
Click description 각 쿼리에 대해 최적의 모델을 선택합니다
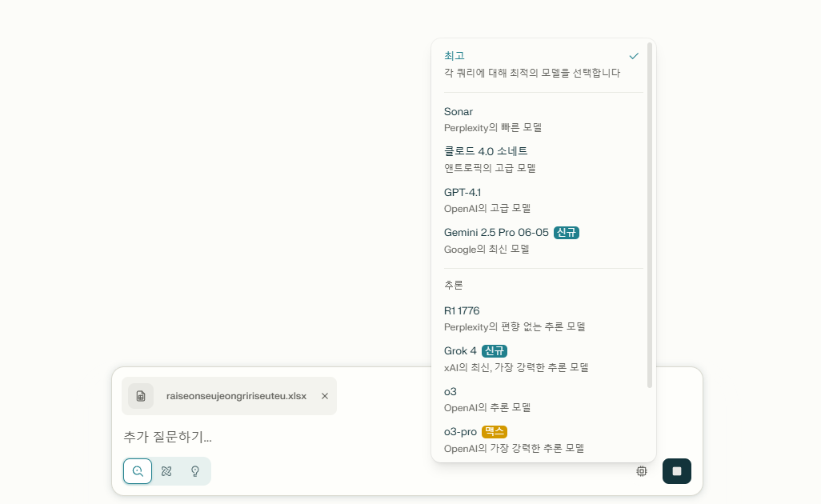coord(532,73)
